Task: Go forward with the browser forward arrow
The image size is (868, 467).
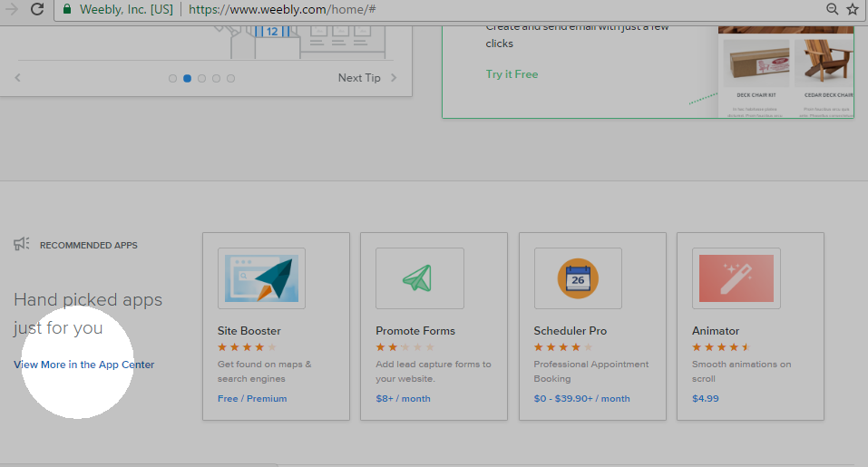Action: tap(12, 9)
